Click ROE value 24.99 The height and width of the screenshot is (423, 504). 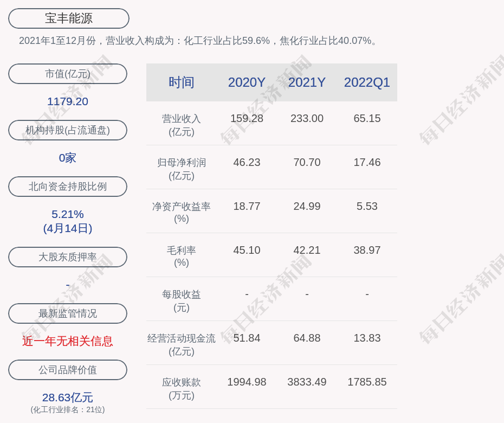click(307, 206)
